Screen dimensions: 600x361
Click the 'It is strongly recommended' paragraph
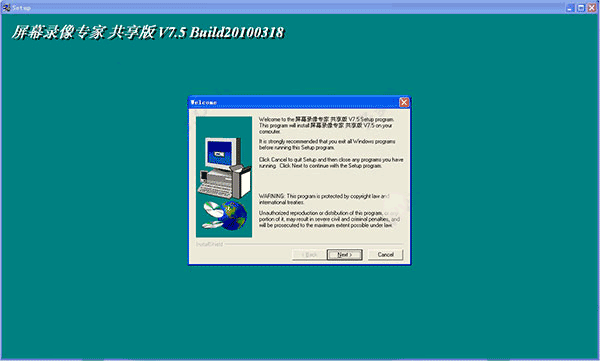point(327,144)
